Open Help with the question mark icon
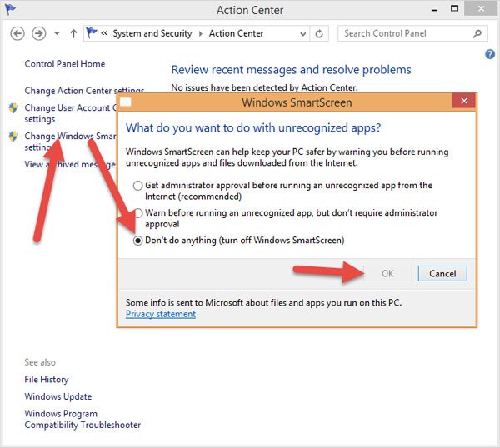The height and width of the screenshot is (448, 500). click(490, 54)
